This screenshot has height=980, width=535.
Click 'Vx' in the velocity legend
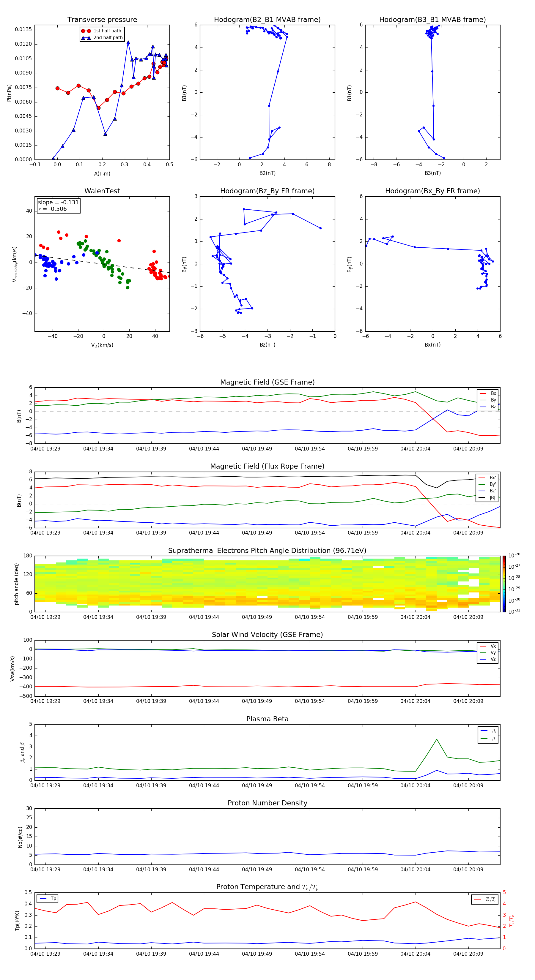488,646
